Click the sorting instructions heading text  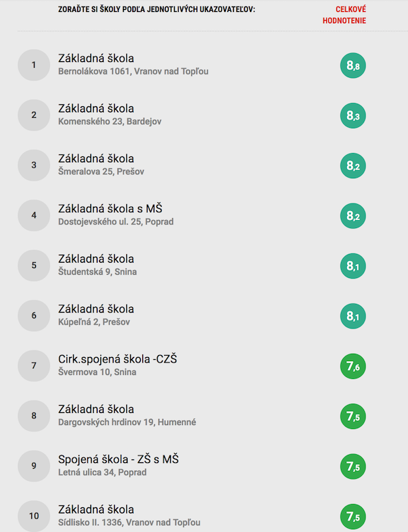pos(156,9)
